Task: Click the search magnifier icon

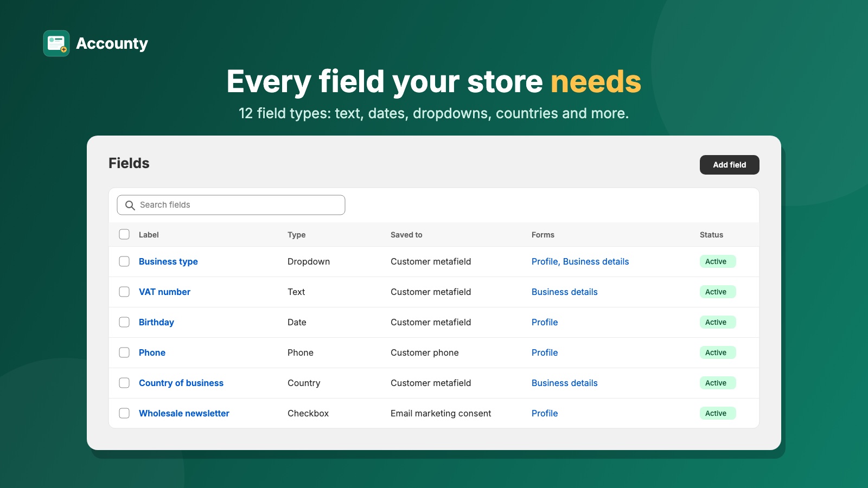Action: (x=130, y=205)
